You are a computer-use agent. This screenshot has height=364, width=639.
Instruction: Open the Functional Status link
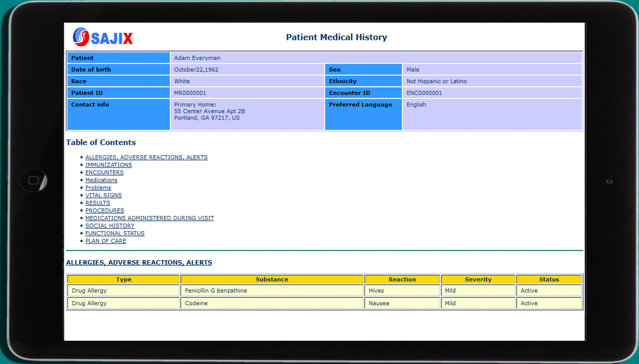coord(115,233)
